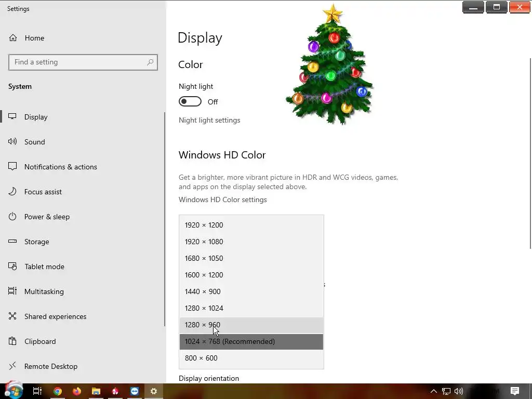Select 1280 × 1024 resolution
532x399 pixels.
(x=251, y=308)
